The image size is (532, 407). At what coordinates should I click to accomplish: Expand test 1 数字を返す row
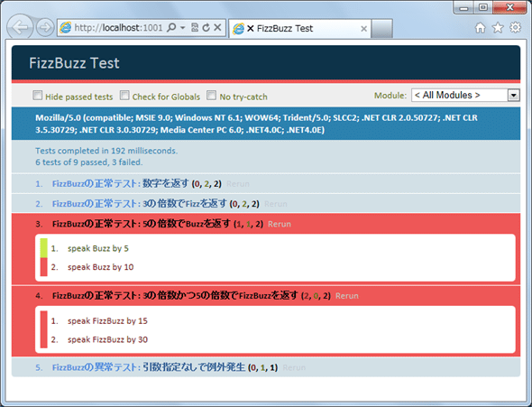[x=266, y=183]
